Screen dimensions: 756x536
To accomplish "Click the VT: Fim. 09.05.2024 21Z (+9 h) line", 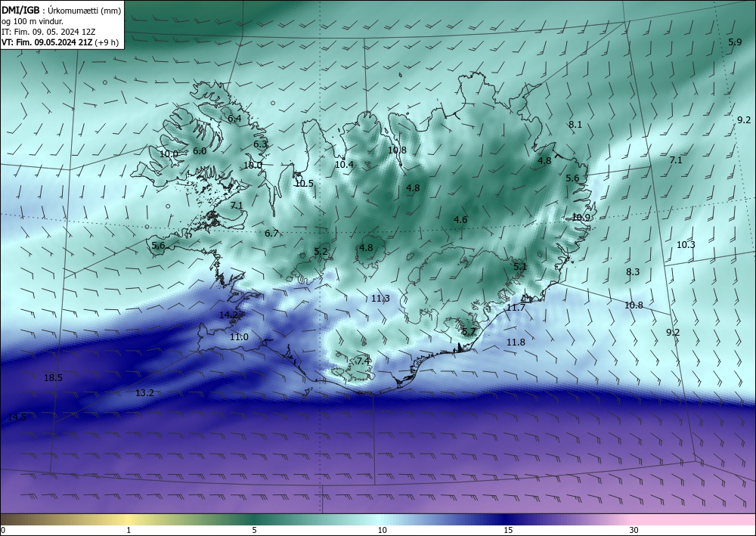I will click(60, 42).
